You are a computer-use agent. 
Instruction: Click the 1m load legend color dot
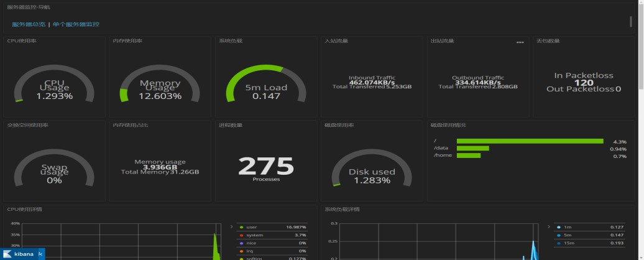coord(559,227)
